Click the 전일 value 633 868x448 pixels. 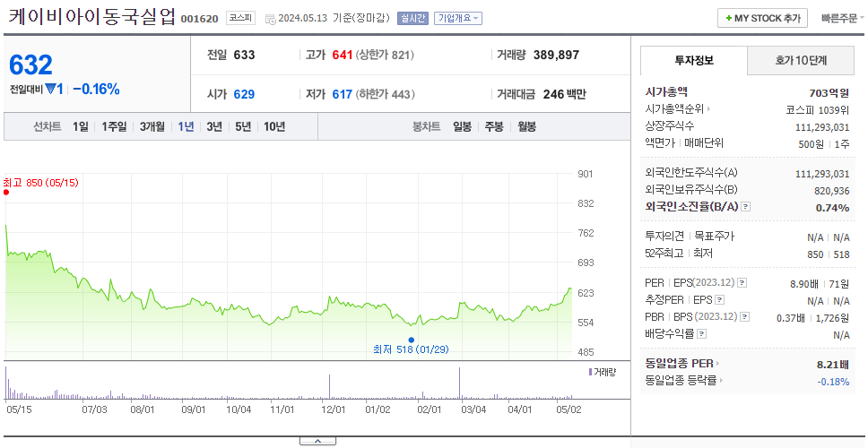point(244,55)
